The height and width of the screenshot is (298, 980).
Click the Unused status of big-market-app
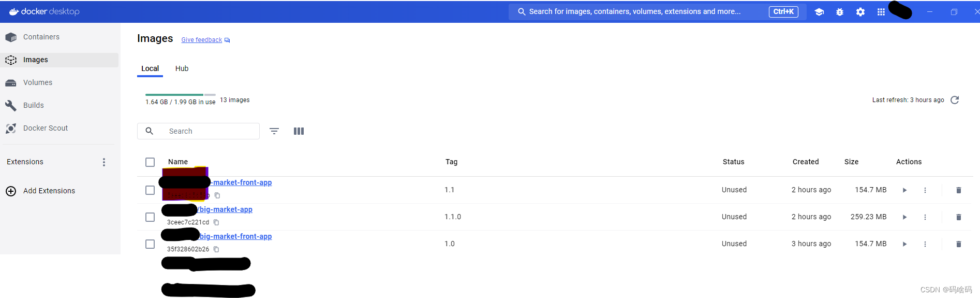tap(734, 217)
